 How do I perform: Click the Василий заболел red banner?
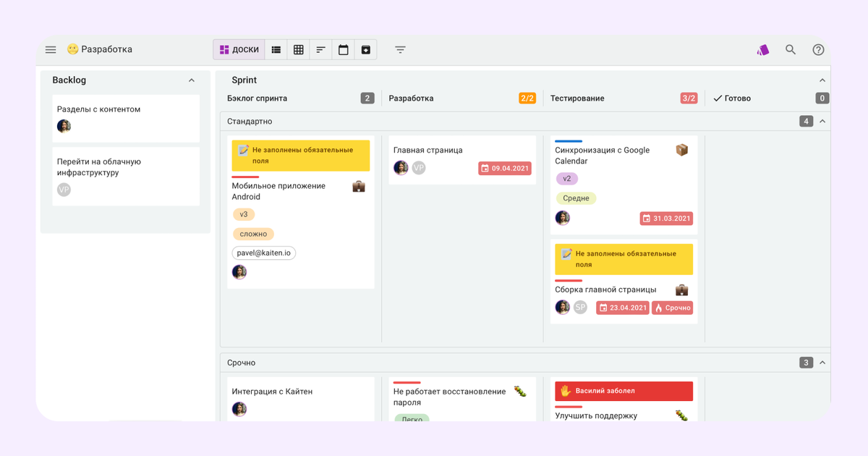pyautogui.click(x=624, y=391)
